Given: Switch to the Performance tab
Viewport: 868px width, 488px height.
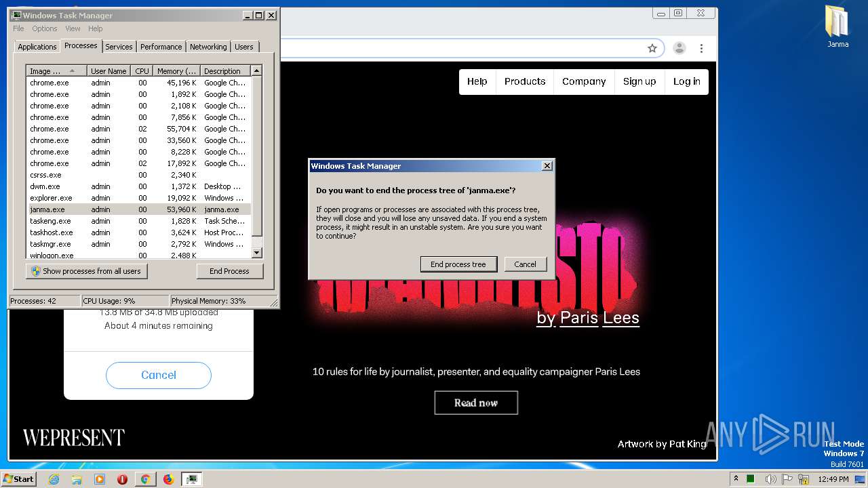Looking at the screenshot, I should pos(161,47).
